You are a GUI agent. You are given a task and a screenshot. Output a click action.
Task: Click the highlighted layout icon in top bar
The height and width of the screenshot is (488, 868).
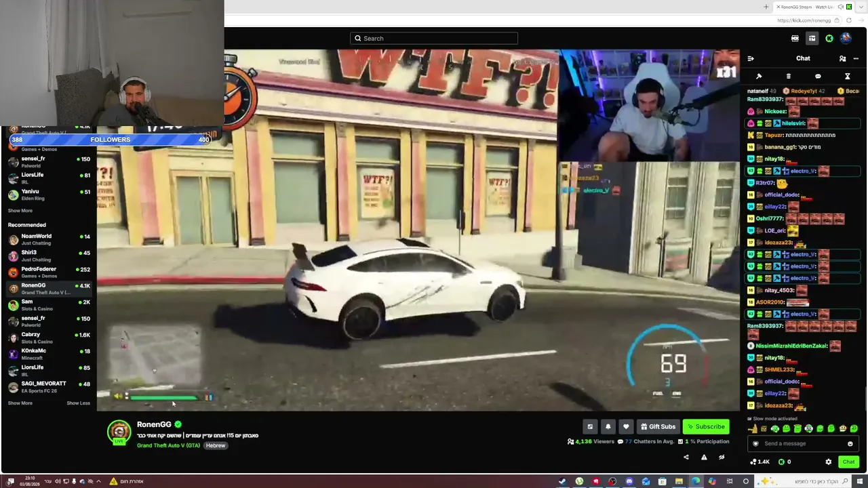click(812, 39)
